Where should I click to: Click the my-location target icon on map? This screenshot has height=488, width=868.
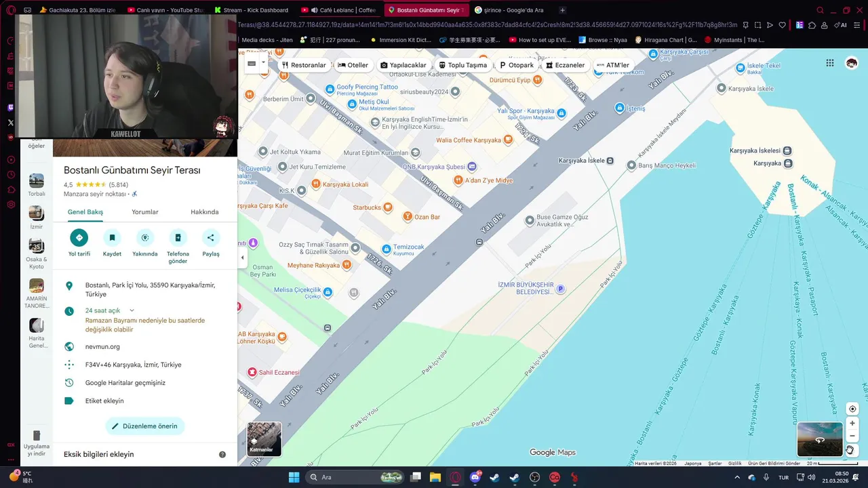(x=852, y=409)
